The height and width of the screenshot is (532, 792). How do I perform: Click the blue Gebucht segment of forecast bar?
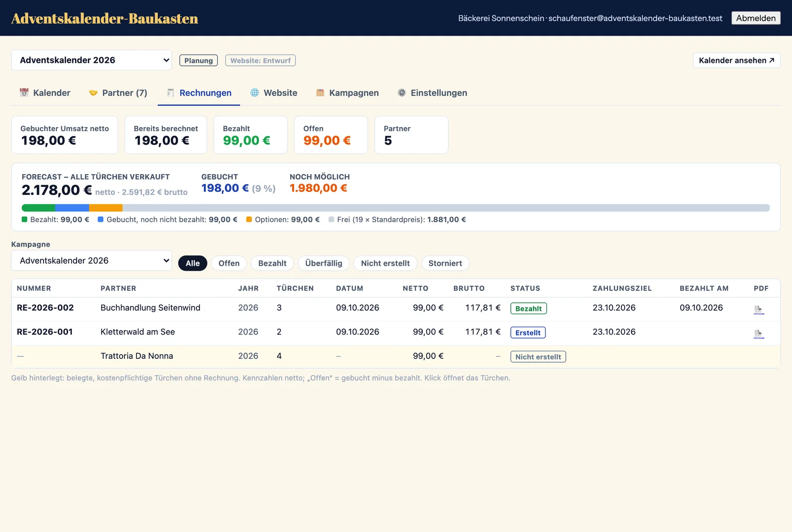click(72, 208)
